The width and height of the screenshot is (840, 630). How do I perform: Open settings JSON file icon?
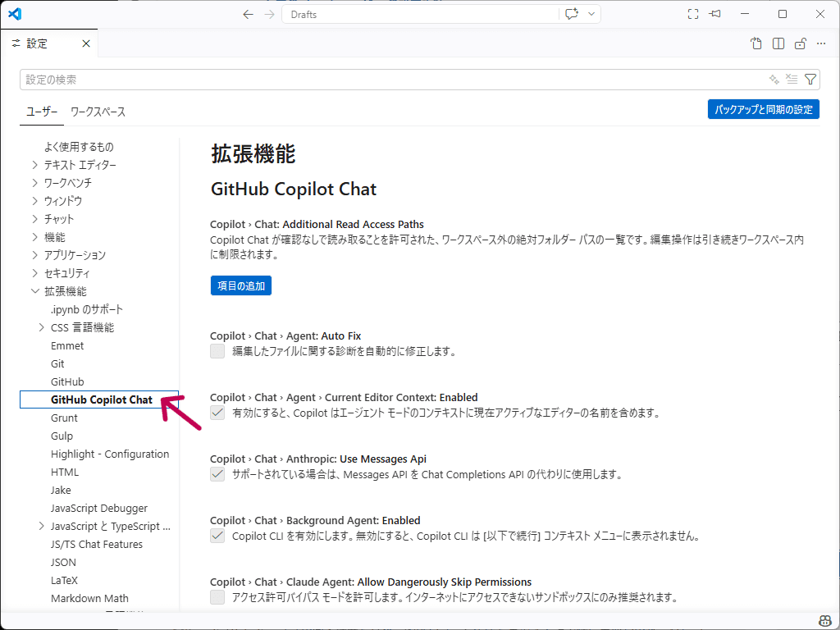coord(756,44)
